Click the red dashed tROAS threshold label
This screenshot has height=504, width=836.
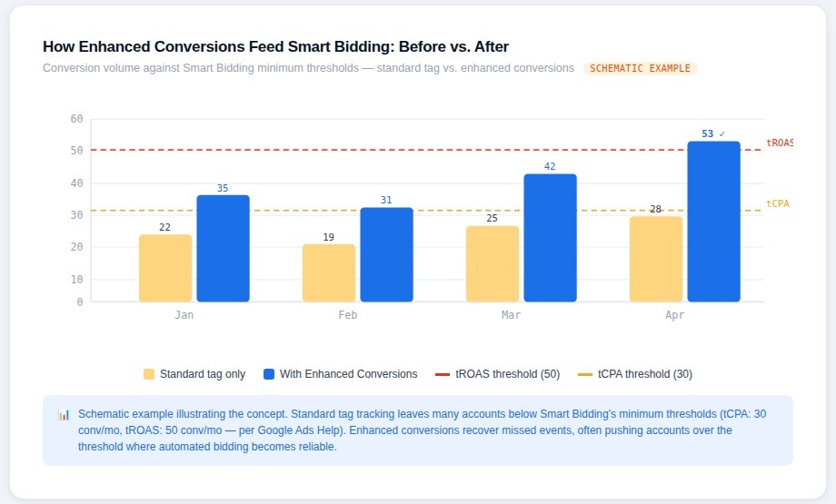[779, 143]
